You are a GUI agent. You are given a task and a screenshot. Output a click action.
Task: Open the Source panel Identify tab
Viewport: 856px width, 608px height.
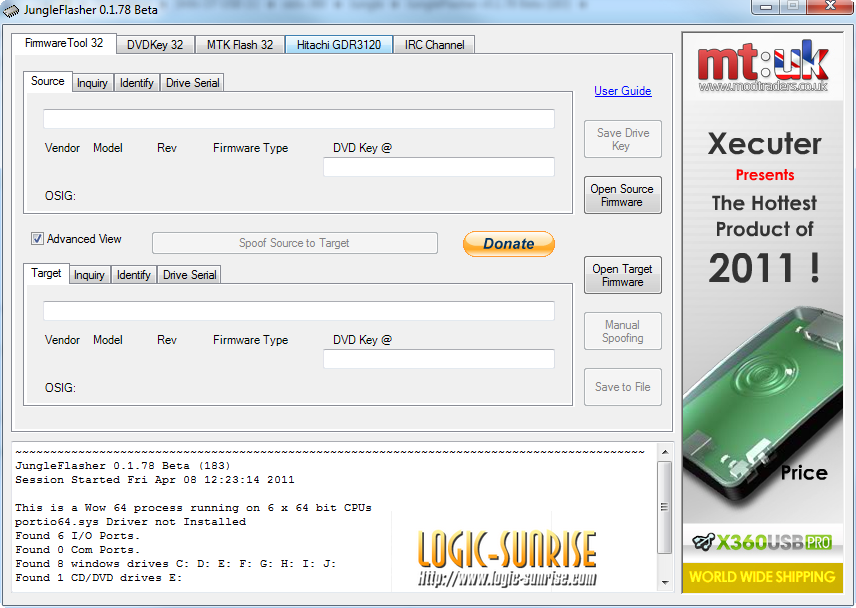point(136,83)
